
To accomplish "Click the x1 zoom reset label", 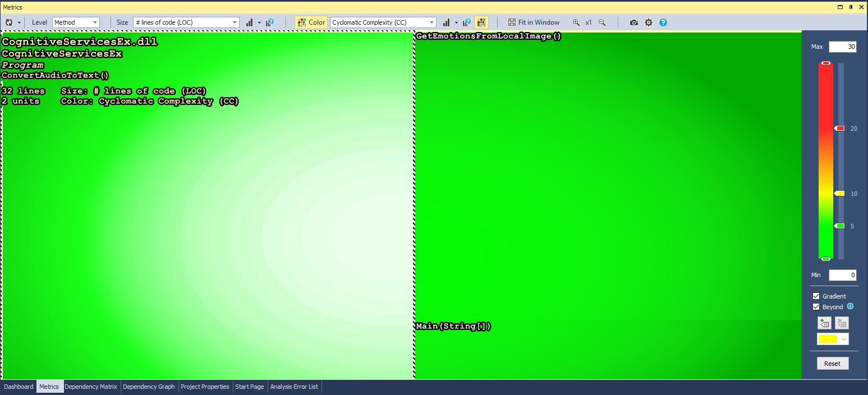I will [589, 22].
